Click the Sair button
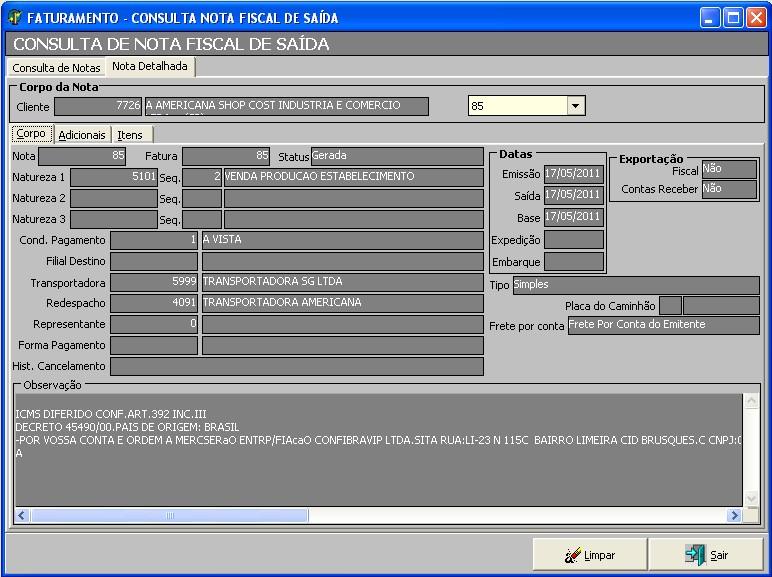This screenshot has height=577, width=772. pos(706,554)
